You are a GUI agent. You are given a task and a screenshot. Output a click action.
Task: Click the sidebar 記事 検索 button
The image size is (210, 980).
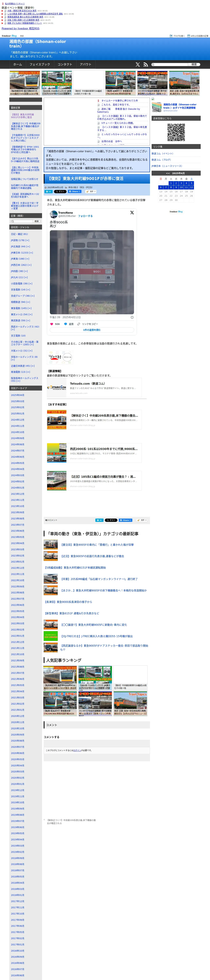coord(37,221)
